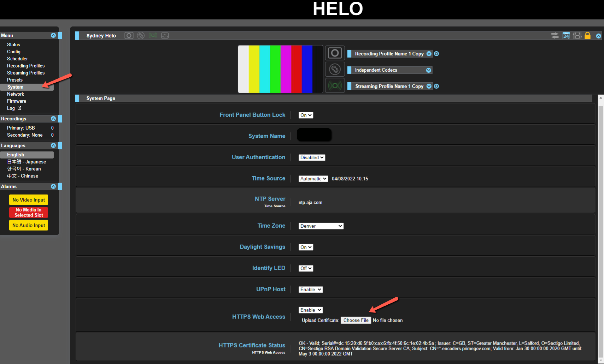Screen dimensions: 604x364
Task: Change Identify LED dropdown
Action: pos(306,268)
